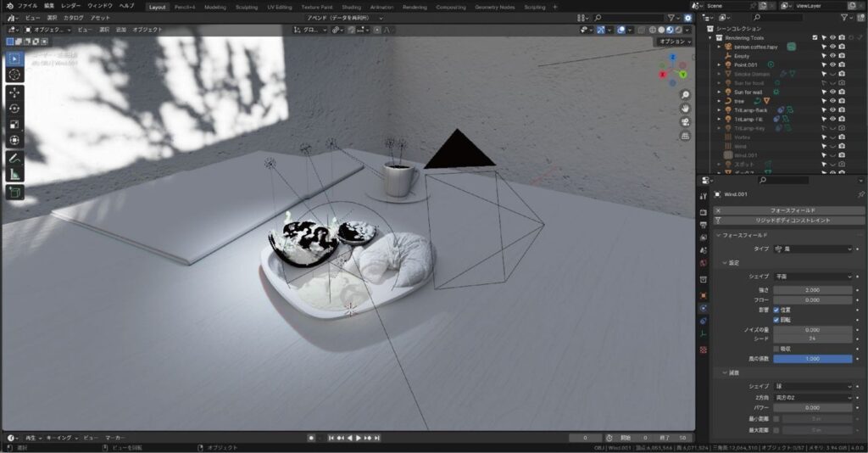Open the Tool properties tab
This screenshot has width=868, height=453.
[x=703, y=197]
